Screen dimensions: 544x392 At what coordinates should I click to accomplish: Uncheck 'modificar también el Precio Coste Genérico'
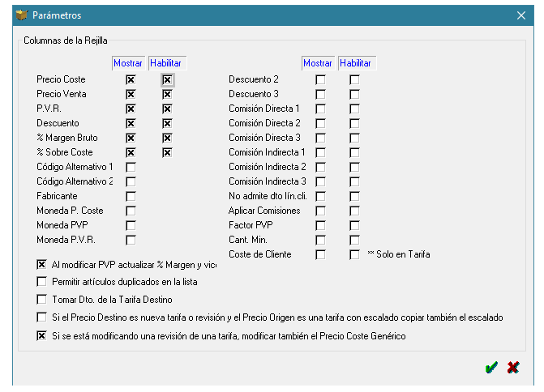(x=41, y=336)
